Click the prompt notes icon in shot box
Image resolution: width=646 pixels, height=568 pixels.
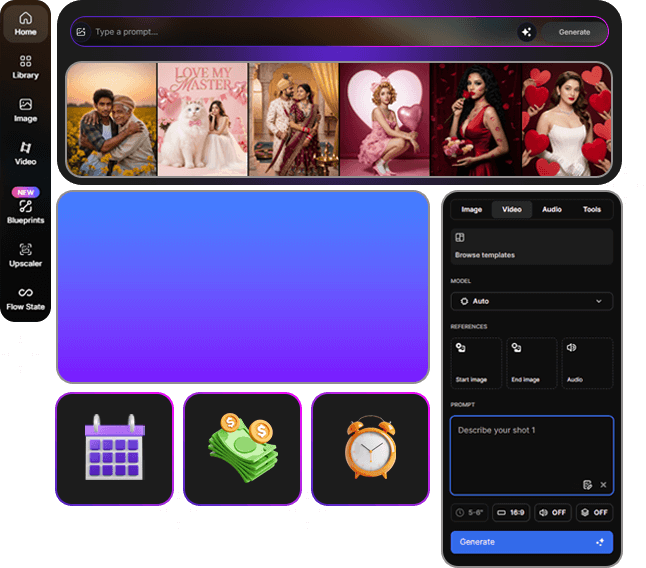pyautogui.click(x=588, y=484)
